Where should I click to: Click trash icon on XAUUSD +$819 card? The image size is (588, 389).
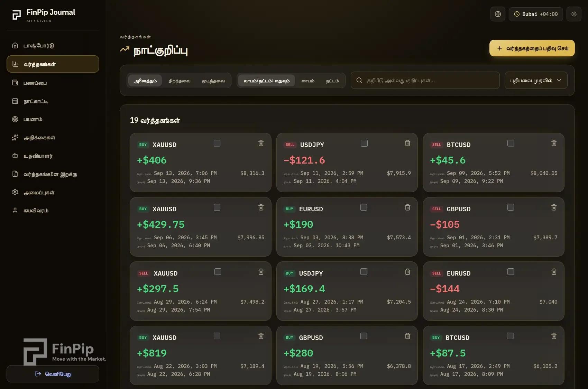coord(261,336)
